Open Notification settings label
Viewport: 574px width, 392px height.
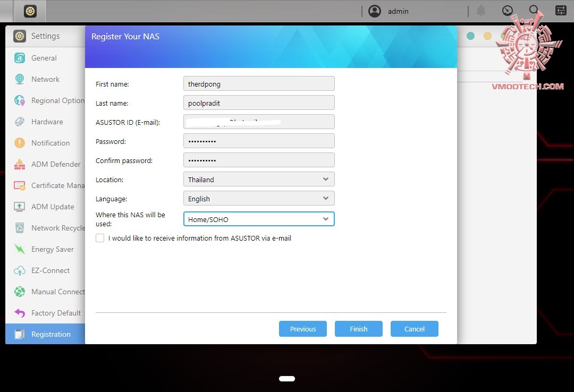coord(50,143)
